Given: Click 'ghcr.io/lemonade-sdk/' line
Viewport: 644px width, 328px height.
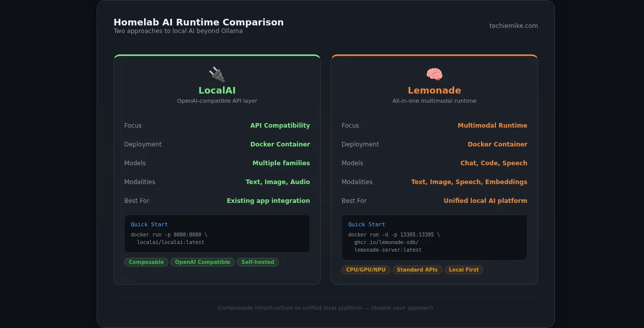Looking at the screenshot, I should [386, 243].
